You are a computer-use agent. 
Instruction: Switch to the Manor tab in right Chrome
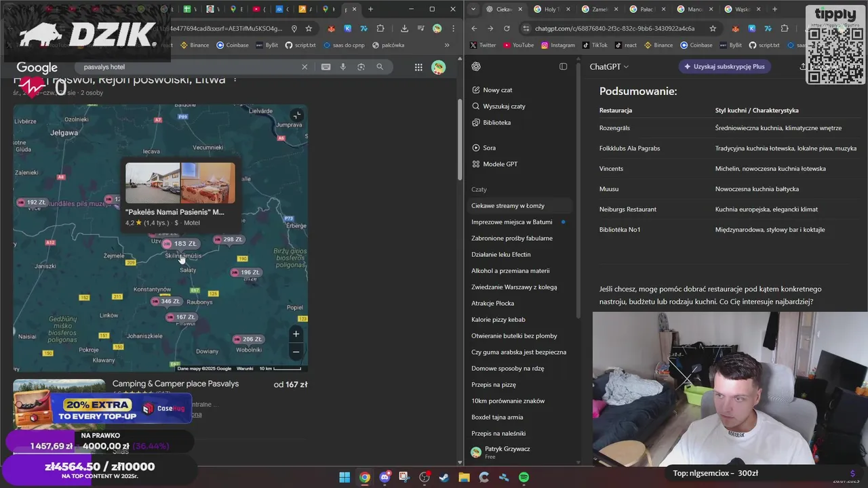694,9
